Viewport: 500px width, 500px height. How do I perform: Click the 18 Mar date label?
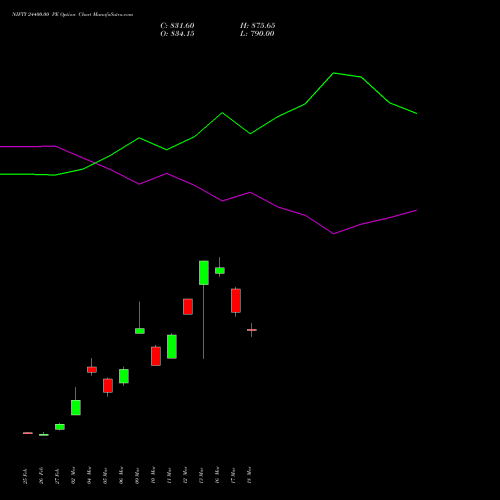click(x=250, y=475)
